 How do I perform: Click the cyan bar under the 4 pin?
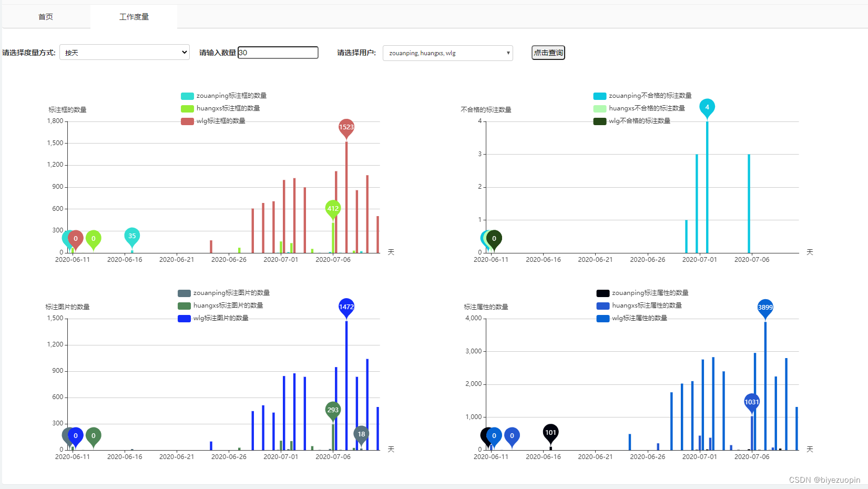coord(707,187)
